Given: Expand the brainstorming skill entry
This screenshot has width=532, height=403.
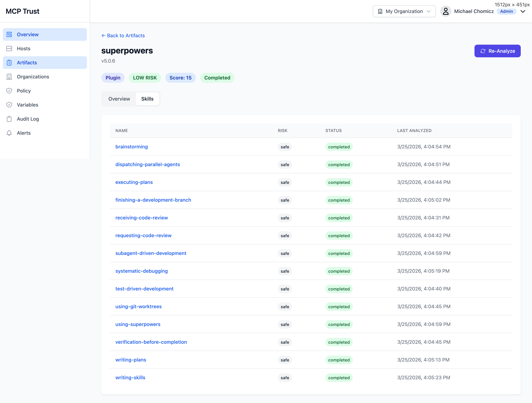Looking at the screenshot, I should point(132,147).
